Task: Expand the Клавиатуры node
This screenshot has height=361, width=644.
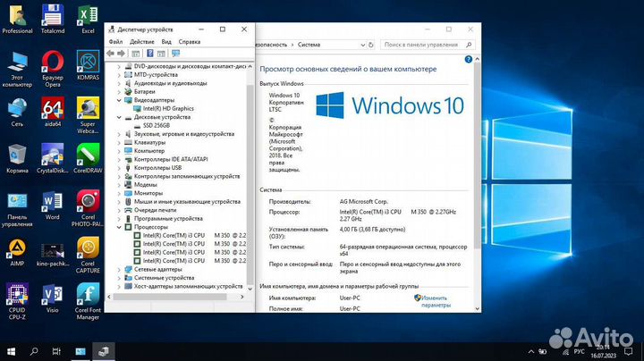Action: (119, 142)
